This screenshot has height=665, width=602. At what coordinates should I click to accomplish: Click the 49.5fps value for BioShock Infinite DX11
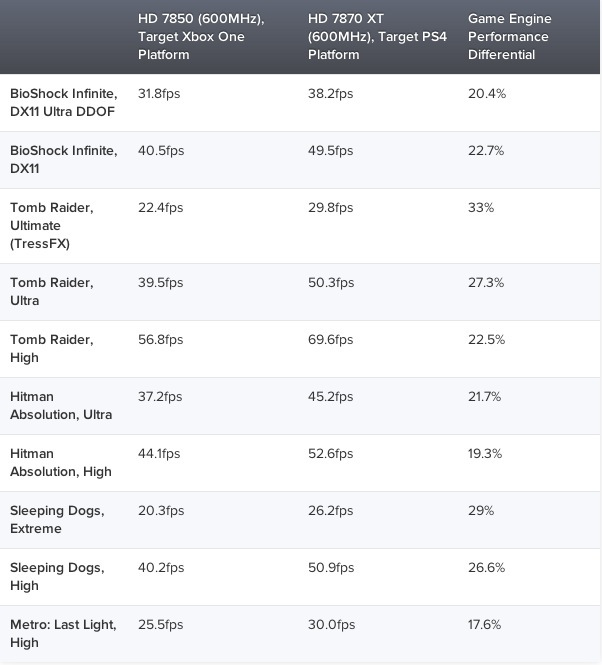[x=331, y=150]
